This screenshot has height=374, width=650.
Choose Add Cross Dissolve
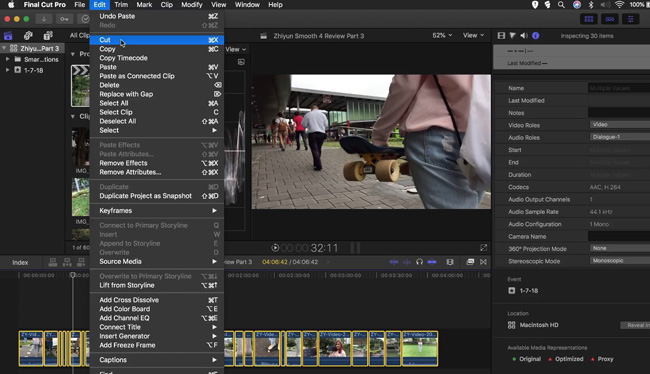pos(157,300)
